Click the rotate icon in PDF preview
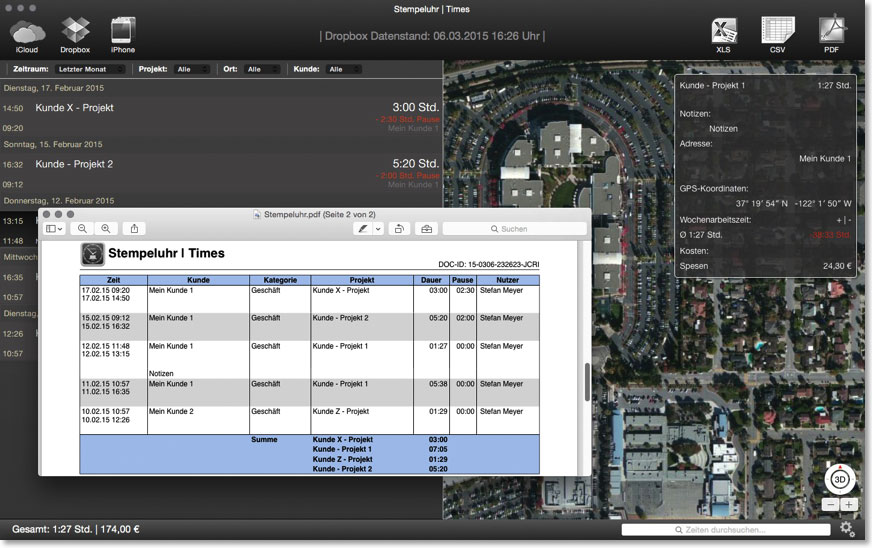This screenshot has width=872, height=548. (x=399, y=229)
